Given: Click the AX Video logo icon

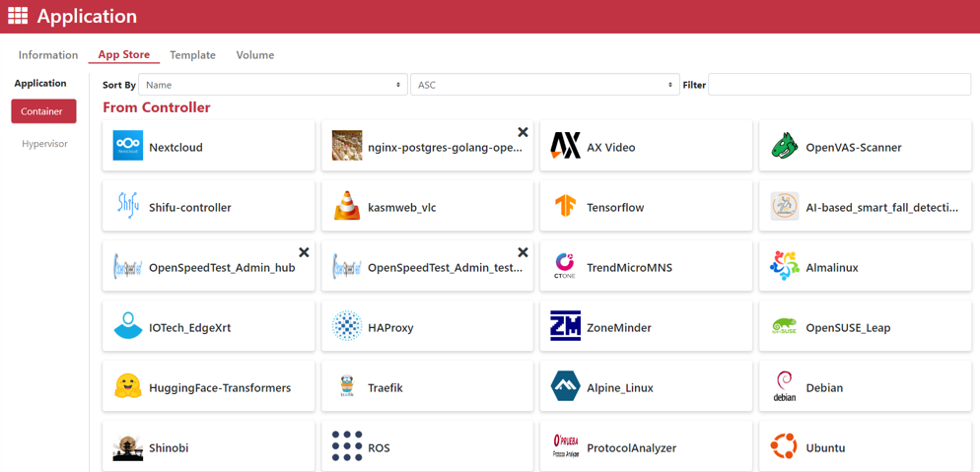Looking at the screenshot, I should (x=566, y=146).
